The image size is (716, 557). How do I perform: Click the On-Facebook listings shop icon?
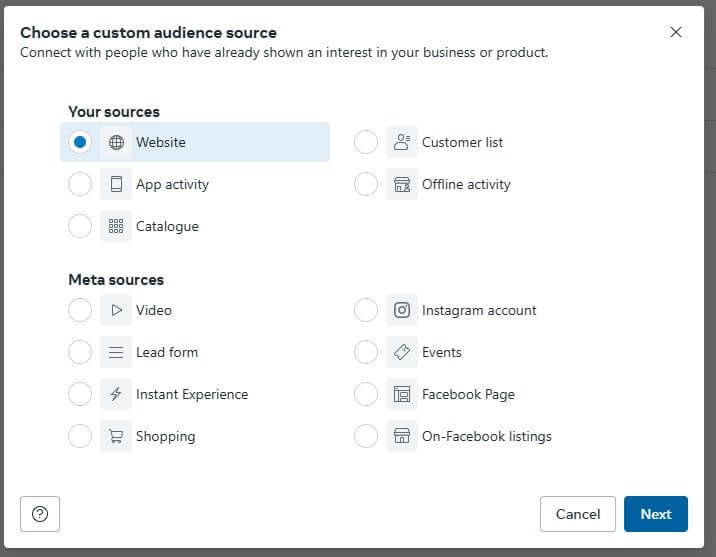(x=402, y=436)
